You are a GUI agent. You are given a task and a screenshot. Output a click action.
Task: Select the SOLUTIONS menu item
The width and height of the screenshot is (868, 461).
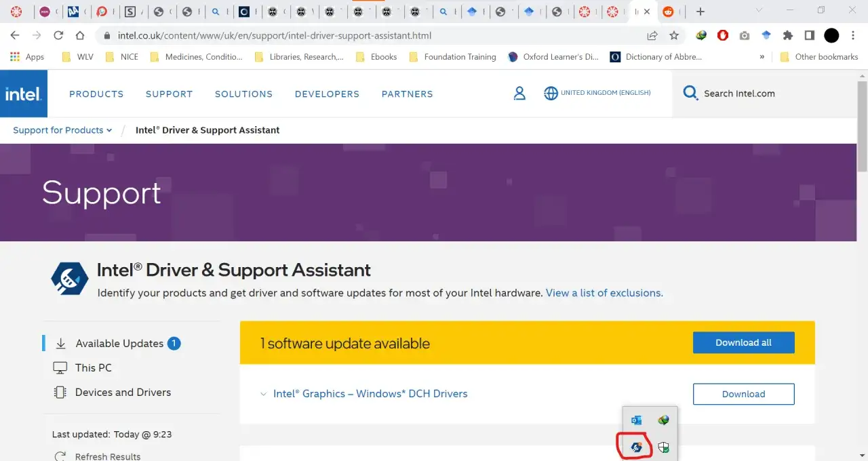click(x=243, y=94)
